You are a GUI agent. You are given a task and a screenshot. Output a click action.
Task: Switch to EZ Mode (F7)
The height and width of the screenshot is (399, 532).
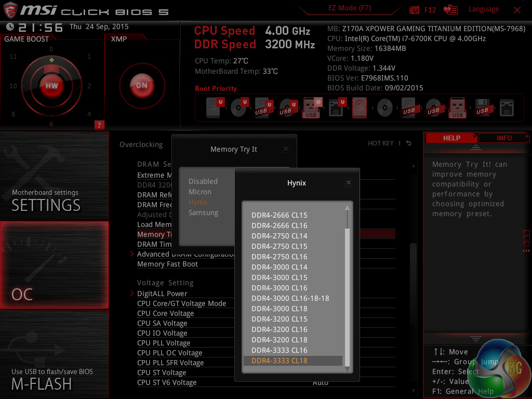pos(350,8)
